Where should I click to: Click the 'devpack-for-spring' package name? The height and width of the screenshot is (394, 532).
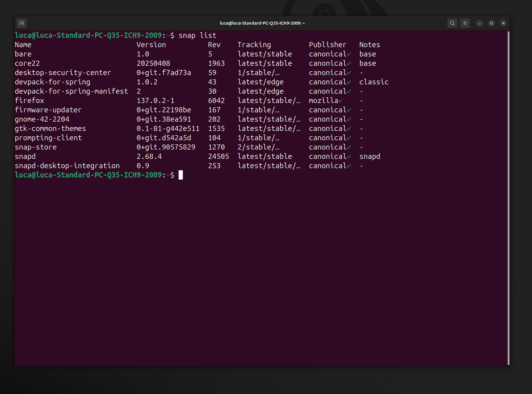point(53,82)
